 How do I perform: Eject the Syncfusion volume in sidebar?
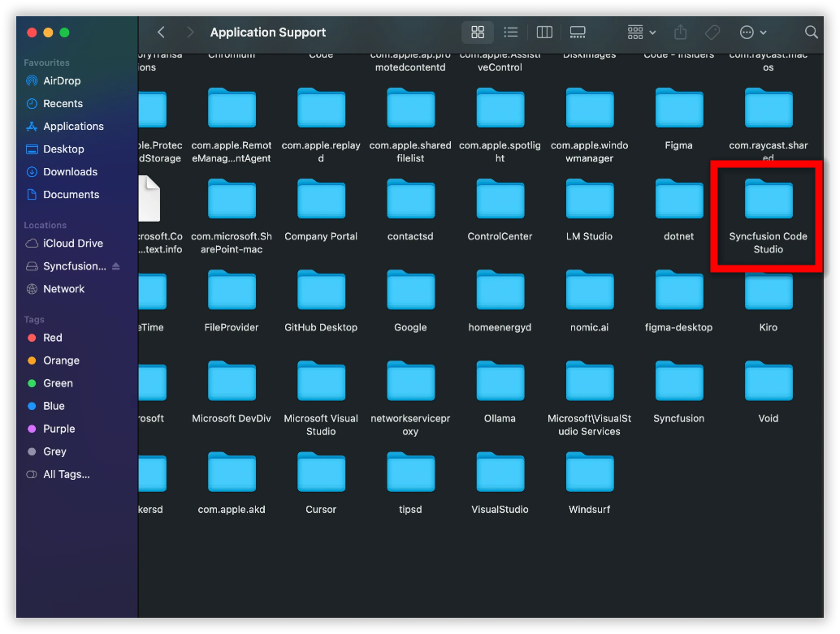(115, 266)
